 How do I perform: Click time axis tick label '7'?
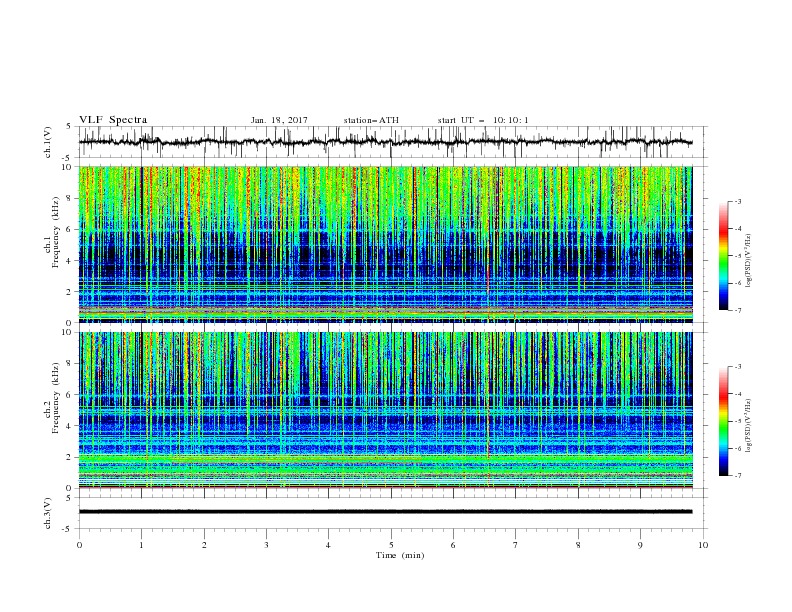click(516, 545)
